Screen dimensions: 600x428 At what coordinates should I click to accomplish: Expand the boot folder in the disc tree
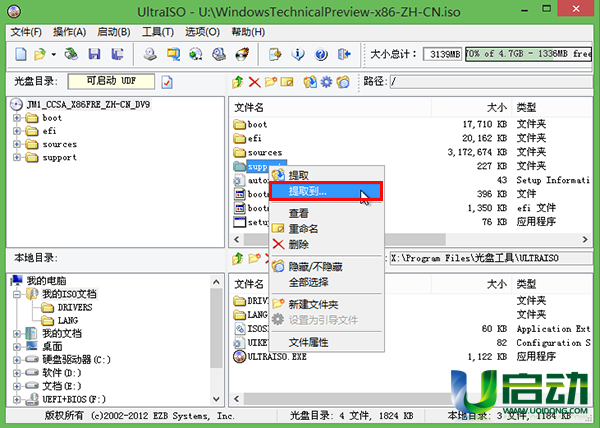[17, 118]
